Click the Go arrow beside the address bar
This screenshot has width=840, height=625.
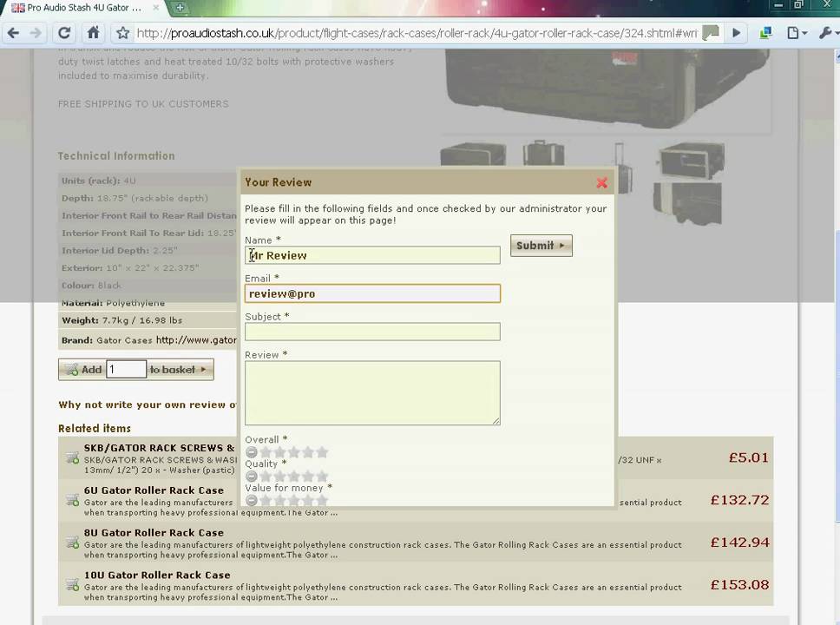(x=737, y=33)
